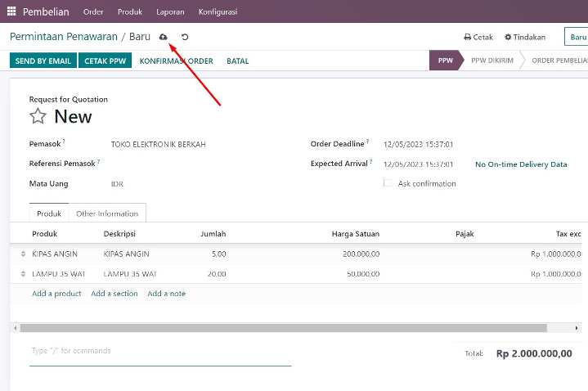Viewport: 588px width, 391px height.
Task: Select LAMPU 35 WAT description cell
Action: (x=130, y=274)
